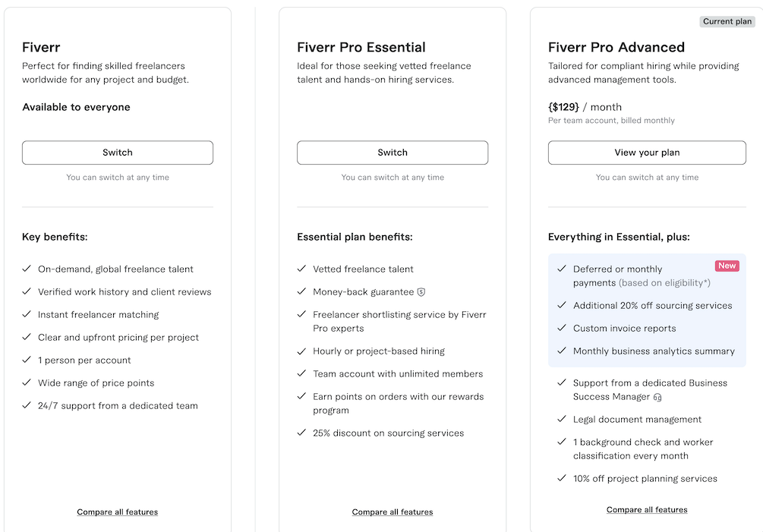The image size is (763, 532).
Task: Click the checkmark next to 1 person per account
Action: click(x=27, y=360)
